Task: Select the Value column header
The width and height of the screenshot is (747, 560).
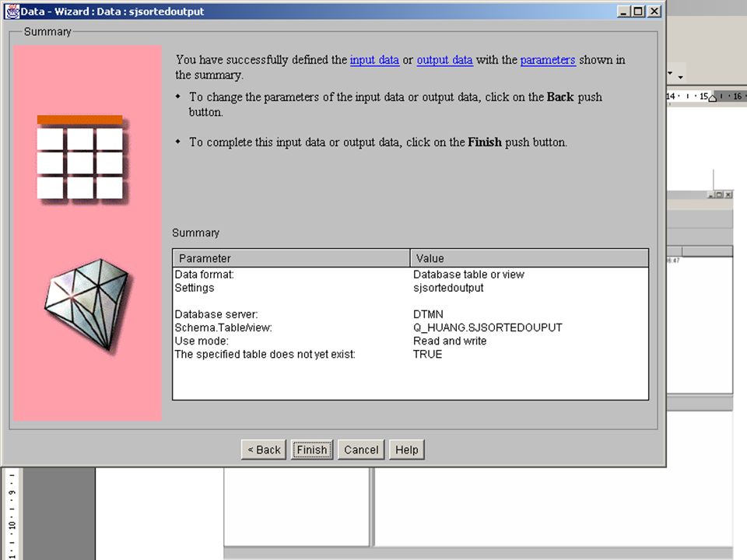Action: [x=529, y=258]
